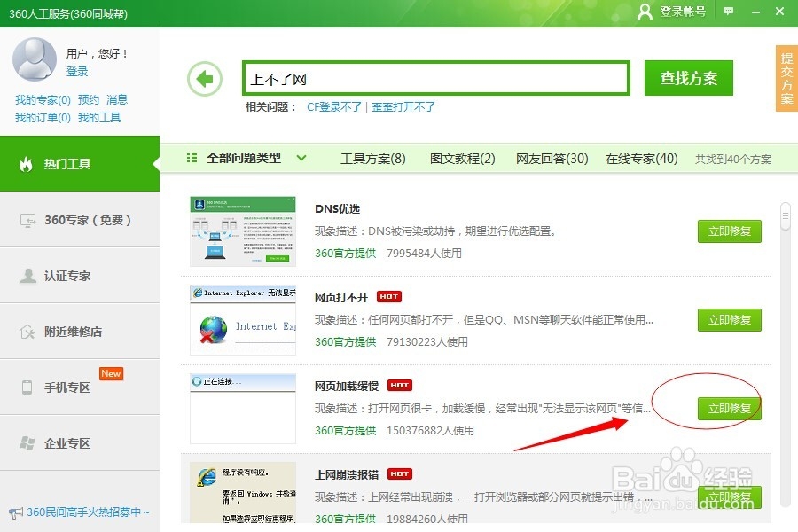
Task: Click the 网页加载缓慢 title
Action: [x=347, y=386]
